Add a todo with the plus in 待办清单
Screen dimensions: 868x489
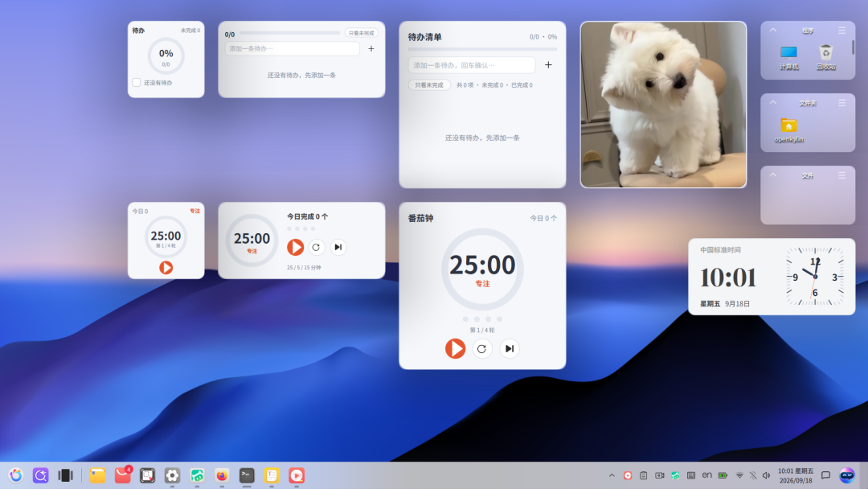tap(548, 65)
